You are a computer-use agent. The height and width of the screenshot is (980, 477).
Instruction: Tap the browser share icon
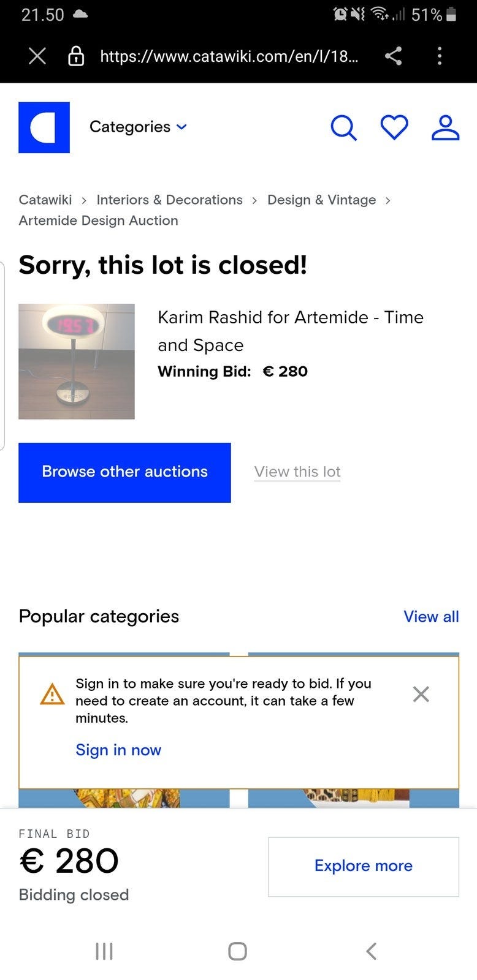point(394,56)
